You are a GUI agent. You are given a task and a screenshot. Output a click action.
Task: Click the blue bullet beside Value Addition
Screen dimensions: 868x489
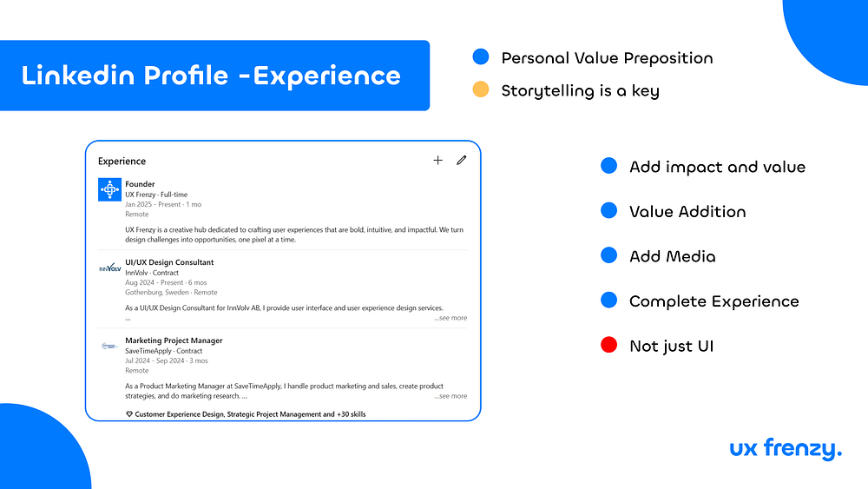(609, 210)
